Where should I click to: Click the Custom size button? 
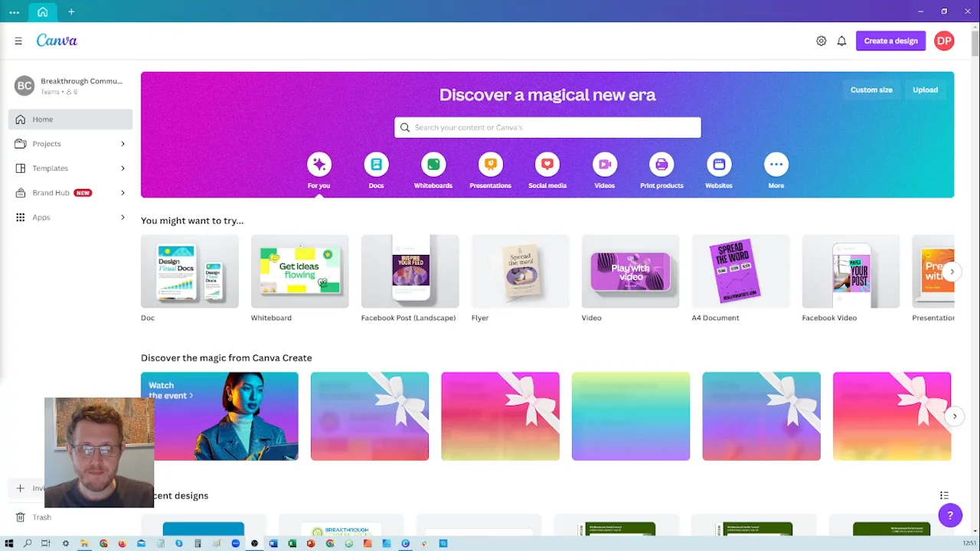(x=871, y=90)
